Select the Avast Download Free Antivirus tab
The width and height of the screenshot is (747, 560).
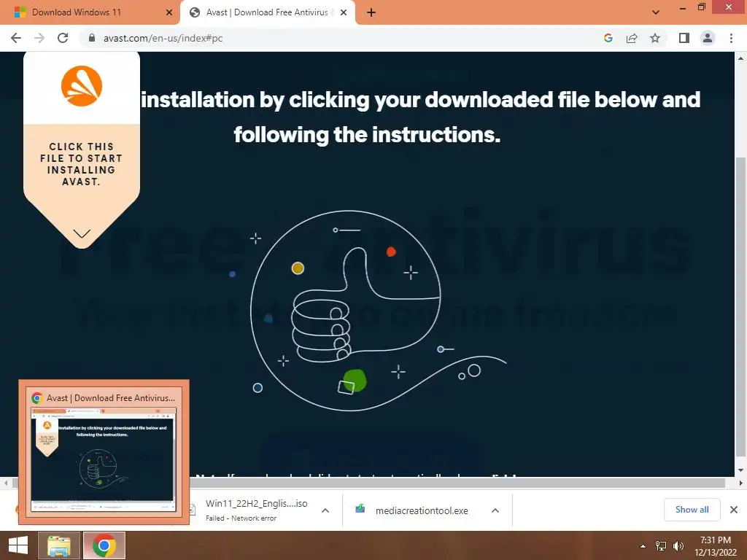(x=267, y=12)
